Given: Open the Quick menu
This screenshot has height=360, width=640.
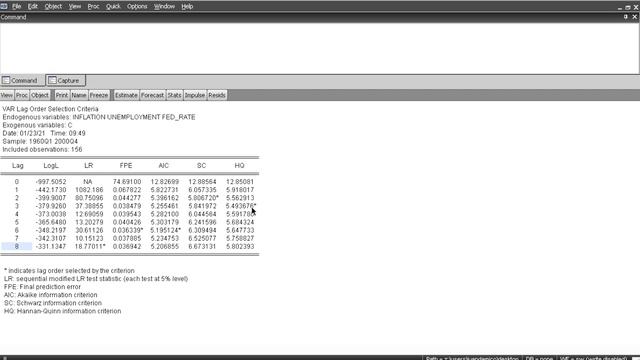Looking at the screenshot, I should click(x=113, y=7).
